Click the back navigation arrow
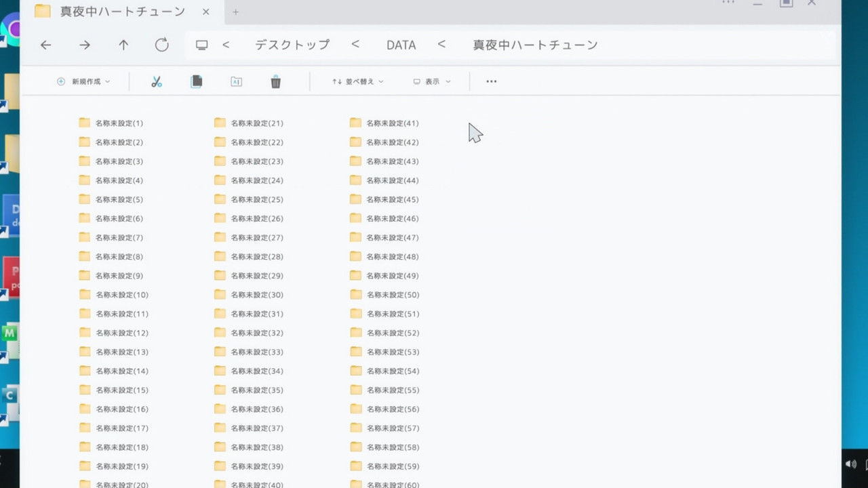The image size is (868, 488). (x=45, y=45)
